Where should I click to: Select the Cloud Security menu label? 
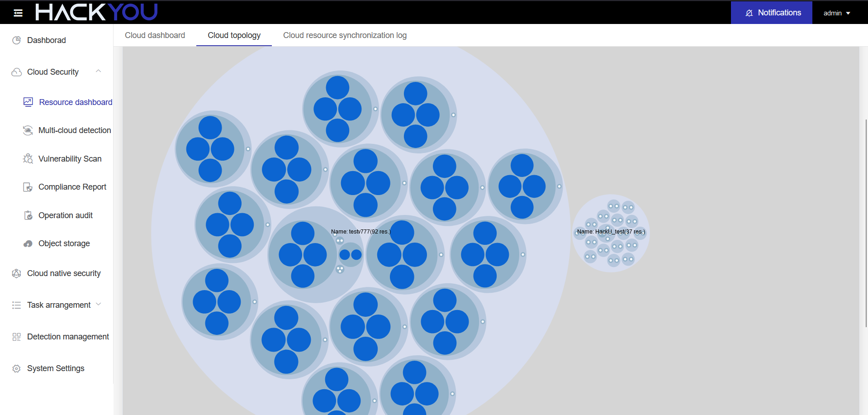(x=53, y=72)
